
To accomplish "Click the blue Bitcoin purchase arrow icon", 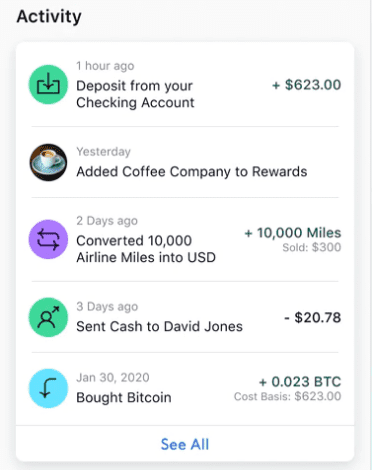I will click(48, 388).
